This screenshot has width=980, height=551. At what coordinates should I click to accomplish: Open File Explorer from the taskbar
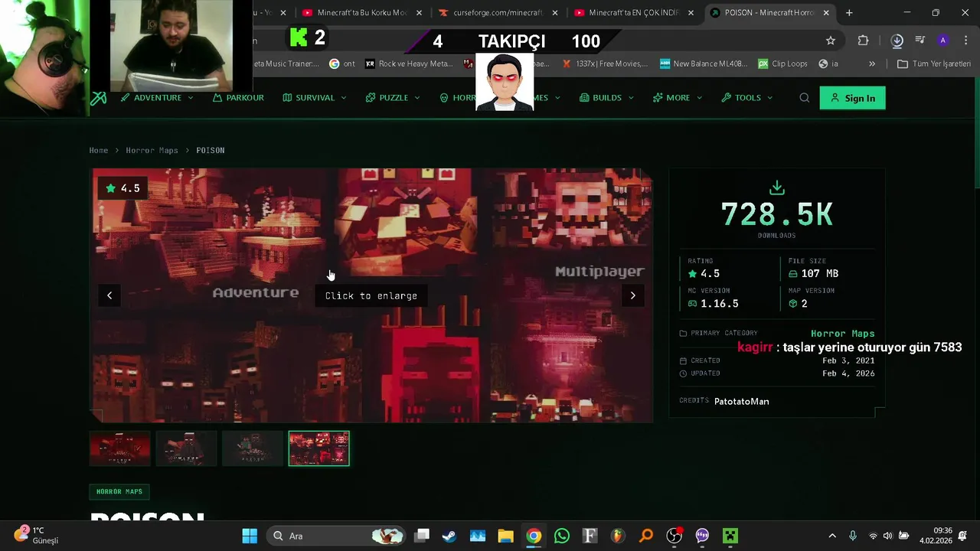coord(505,536)
